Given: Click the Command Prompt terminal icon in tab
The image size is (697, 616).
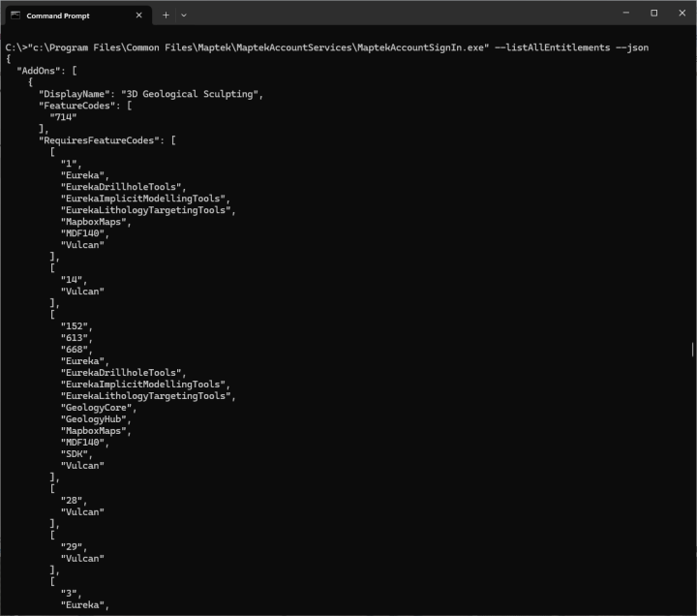Looking at the screenshot, I should [x=15, y=15].
